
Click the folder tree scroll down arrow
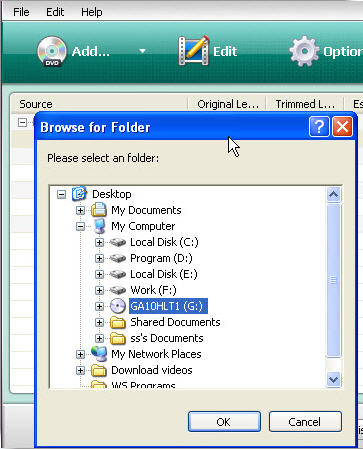(334, 380)
